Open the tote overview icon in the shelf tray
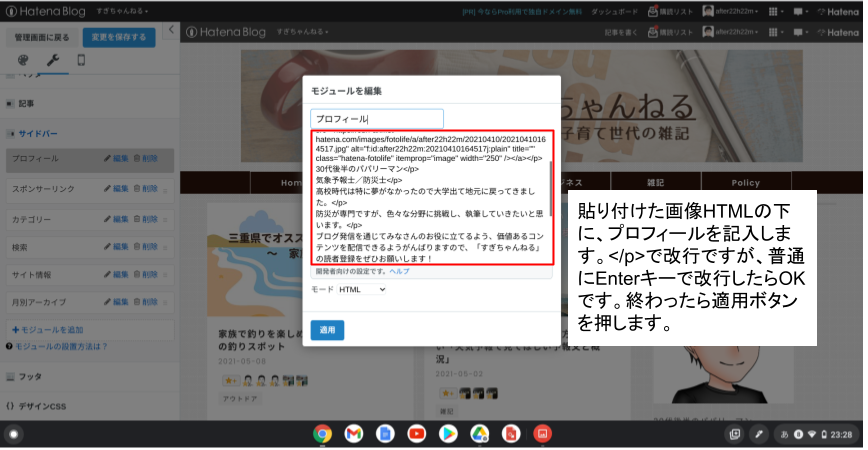The height and width of the screenshot is (450, 868). pos(735,435)
